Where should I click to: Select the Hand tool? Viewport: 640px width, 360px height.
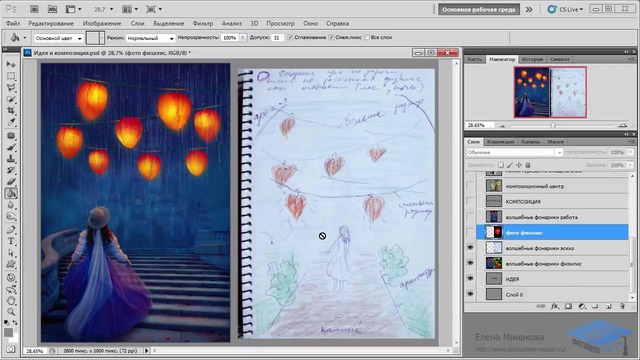click(x=11, y=301)
